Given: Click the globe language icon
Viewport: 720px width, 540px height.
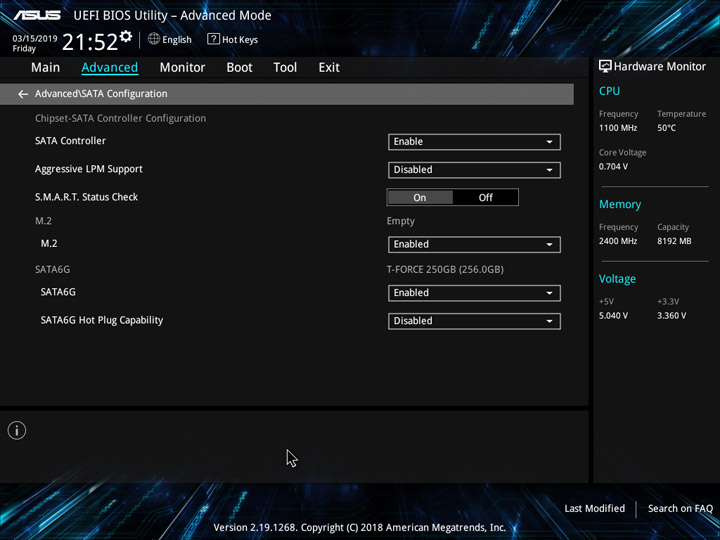Looking at the screenshot, I should coord(154,39).
